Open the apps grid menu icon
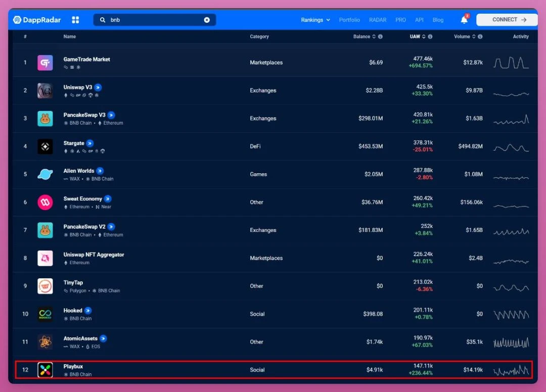The height and width of the screenshot is (392, 546). (x=75, y=20)
